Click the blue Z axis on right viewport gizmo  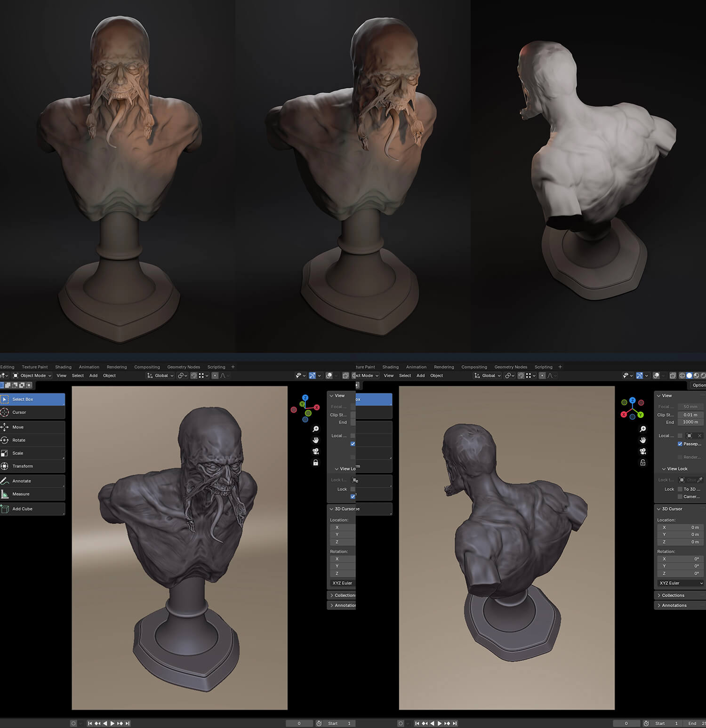click(x=633, y=400)
